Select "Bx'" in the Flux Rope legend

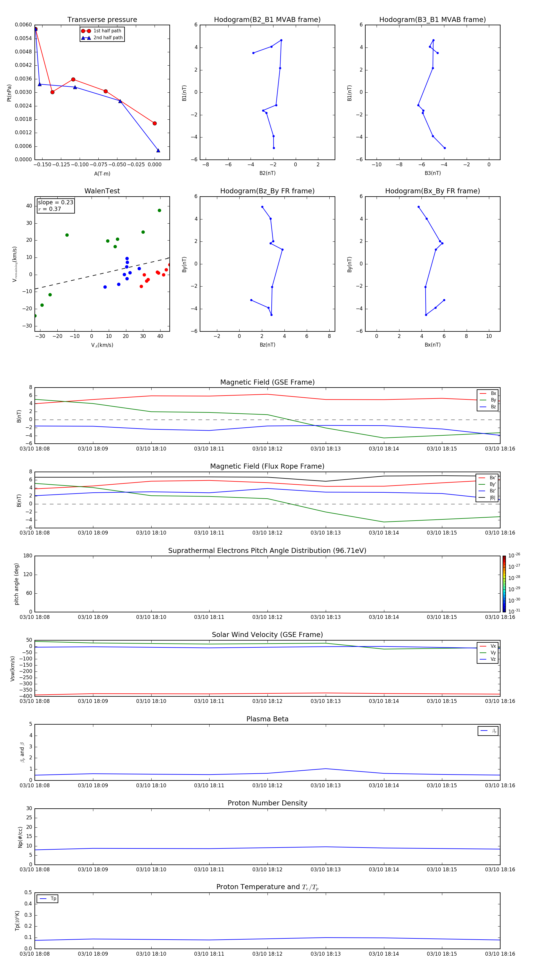487,478
